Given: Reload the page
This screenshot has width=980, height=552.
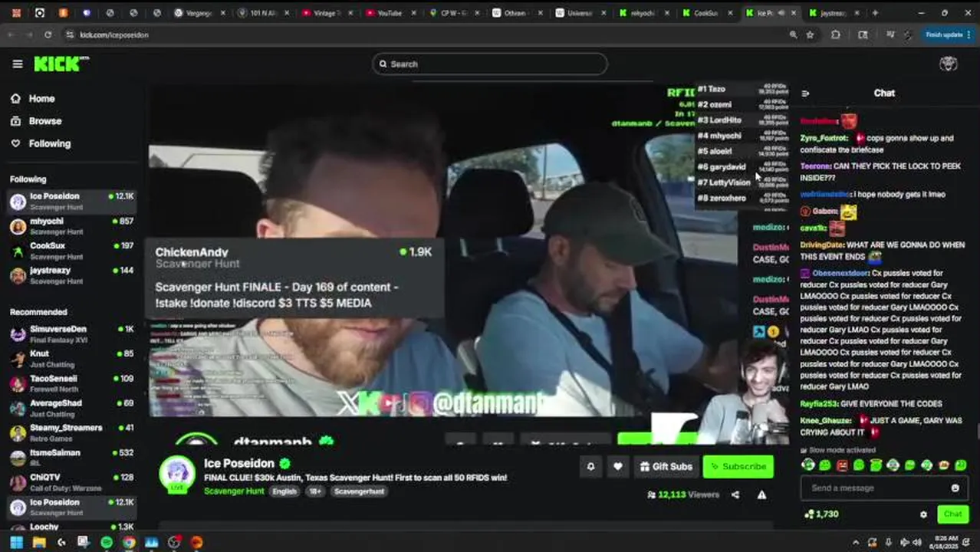Looking at the screenshot, I should 48,34.
